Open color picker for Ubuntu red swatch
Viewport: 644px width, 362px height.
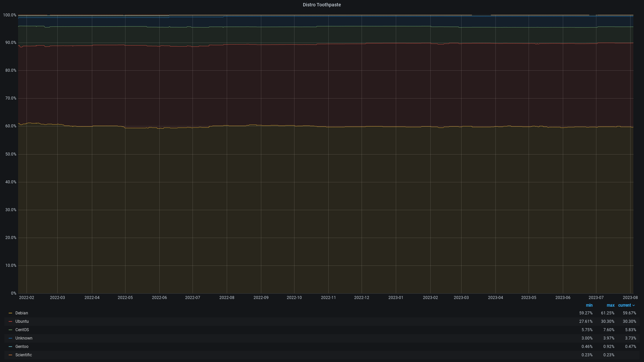pyautogui.click(x=10, y=321)
